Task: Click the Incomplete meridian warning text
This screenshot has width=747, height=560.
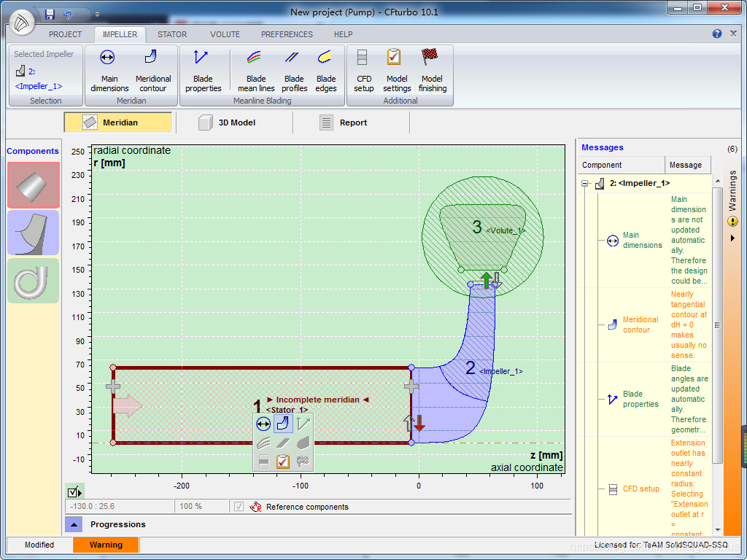Action: (x=318, y=400)
